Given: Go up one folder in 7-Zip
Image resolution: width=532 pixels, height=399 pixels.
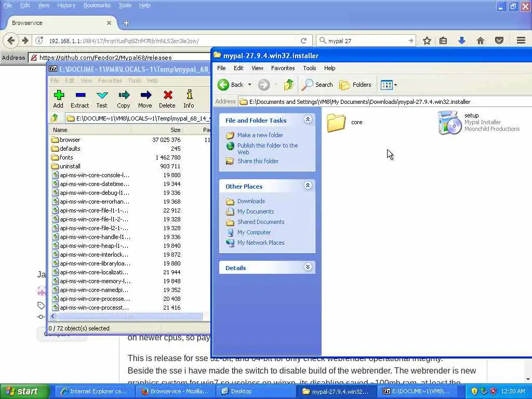Looking at the screenshot, I should [x=55, y=118].
